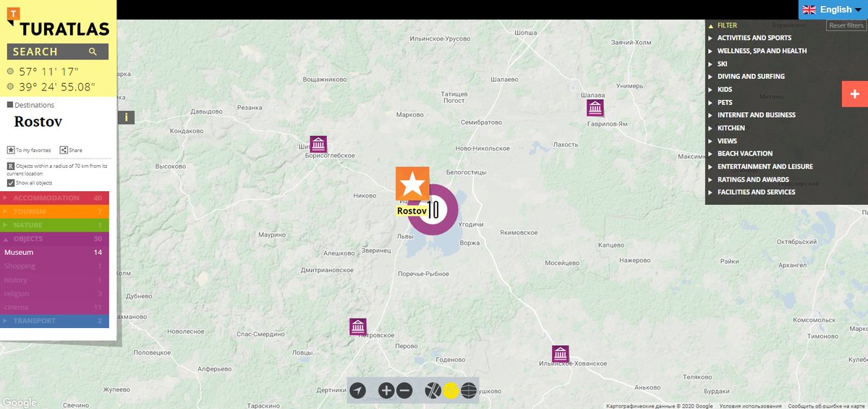The image size is (868, 409).
Task: Click the museum marker near Петровское
Action: point(358,326)
